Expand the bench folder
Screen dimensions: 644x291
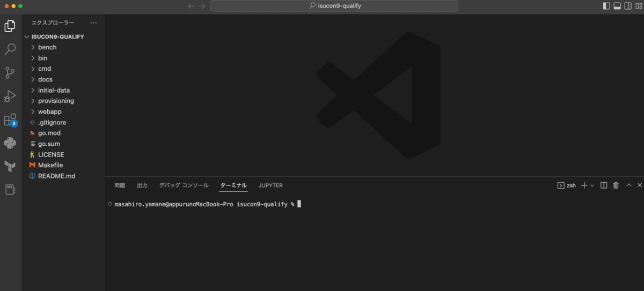[x=63, y=47]
